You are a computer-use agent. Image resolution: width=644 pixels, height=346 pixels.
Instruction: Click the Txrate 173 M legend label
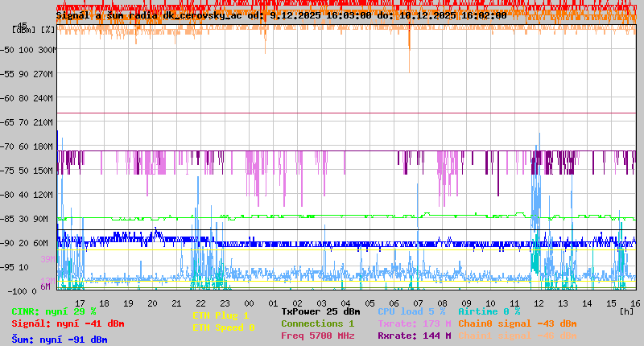coord(414,323)
